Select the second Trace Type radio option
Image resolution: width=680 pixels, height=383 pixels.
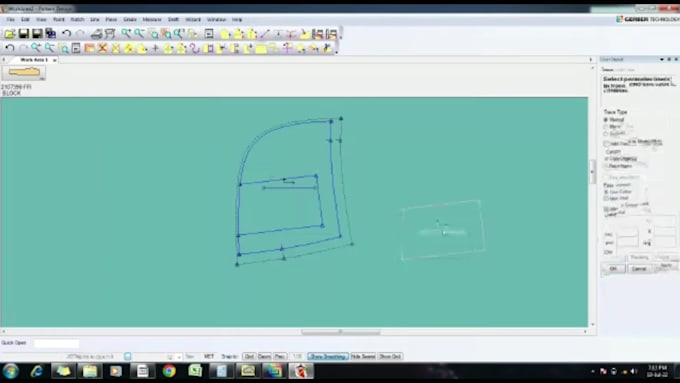point(606,127)
